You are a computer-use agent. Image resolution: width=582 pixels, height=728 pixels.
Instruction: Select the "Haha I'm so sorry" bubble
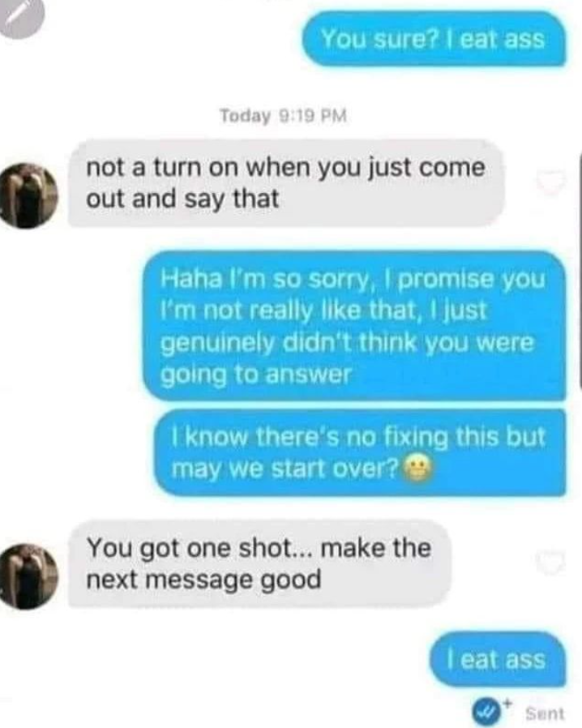pyautogui.click(x=354, y=327)
